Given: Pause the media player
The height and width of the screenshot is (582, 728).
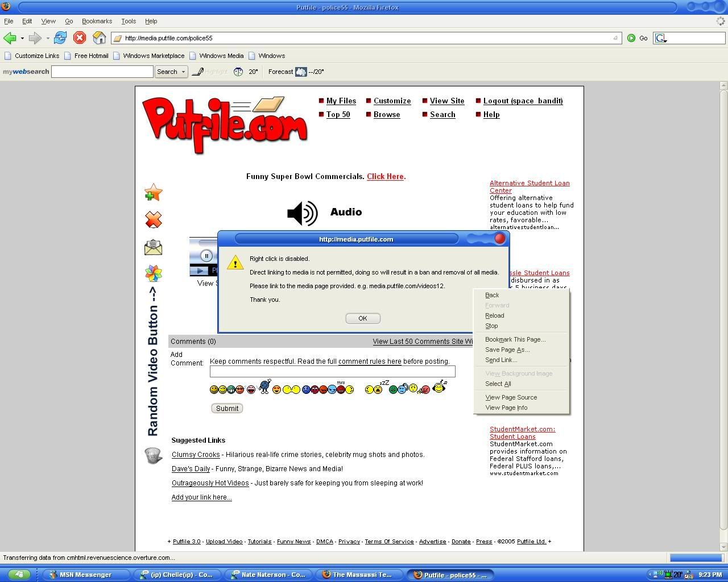Looking at the screenshot, I should coord(206,256).
